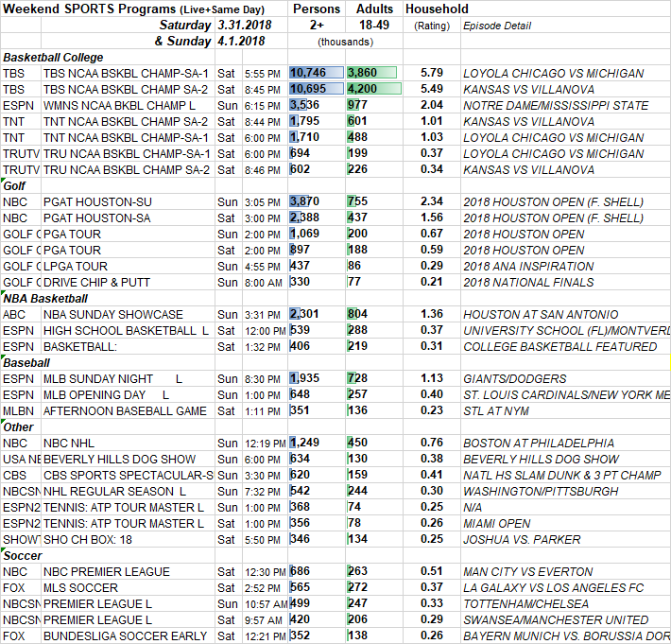Select the 'Other' section header
The height and width of the screenshot is (644, 671).
coord(18,426)
